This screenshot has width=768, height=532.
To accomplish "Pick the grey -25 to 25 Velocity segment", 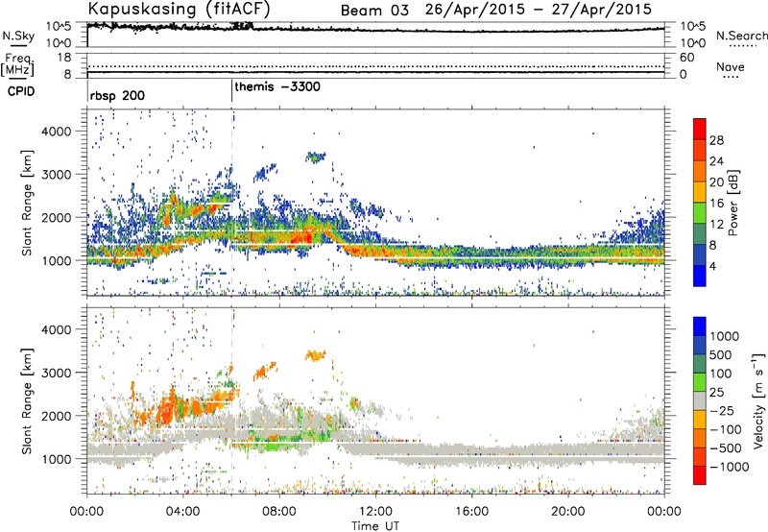I will [700, 400].
